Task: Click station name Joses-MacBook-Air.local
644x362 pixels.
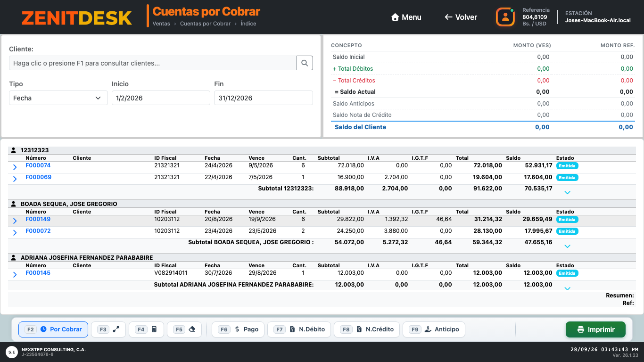Action: point(598,21)
